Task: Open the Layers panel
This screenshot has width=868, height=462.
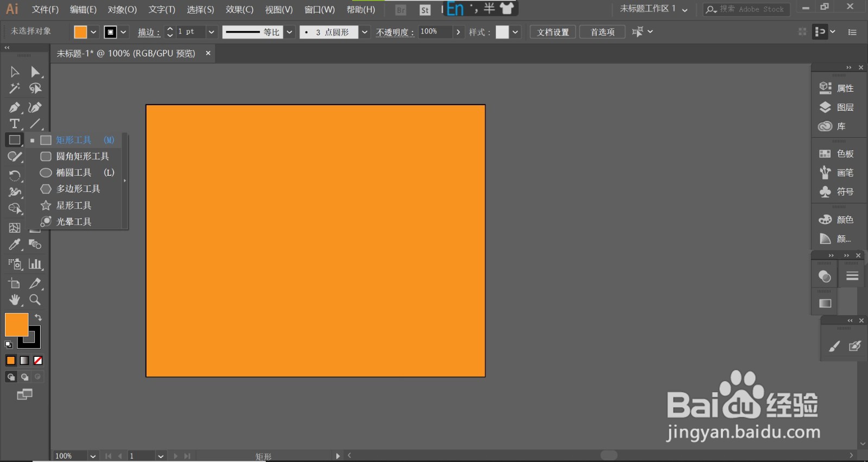Action: [x=837, y=107]
